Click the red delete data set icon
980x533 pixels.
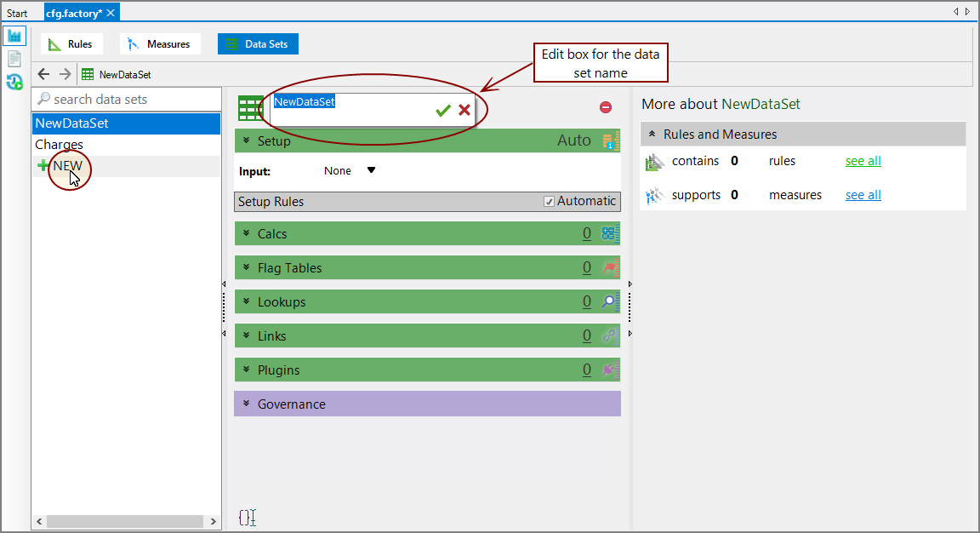[606, 107]
